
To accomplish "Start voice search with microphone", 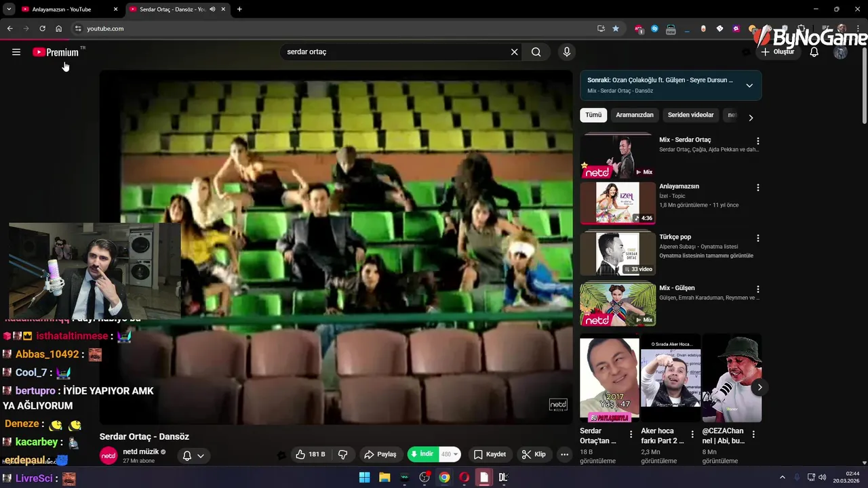I will 567,52.
